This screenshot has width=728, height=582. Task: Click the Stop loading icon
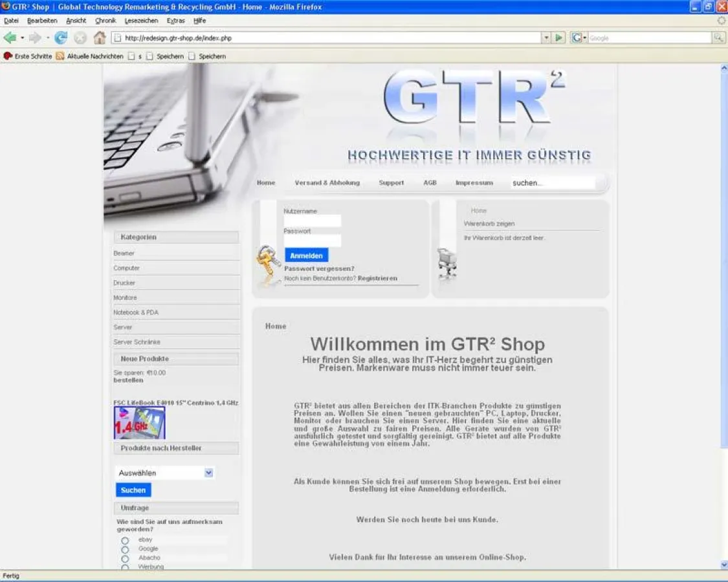point(80,37)
